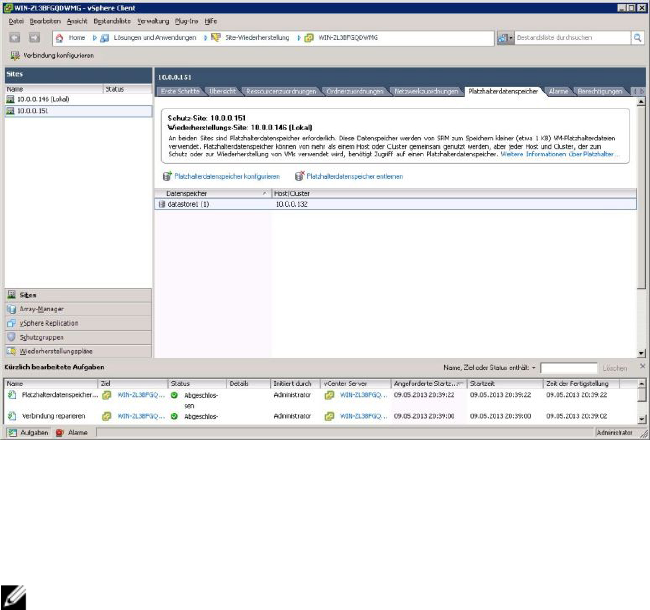Switch to Berechtigungen tab

point(600,91)
